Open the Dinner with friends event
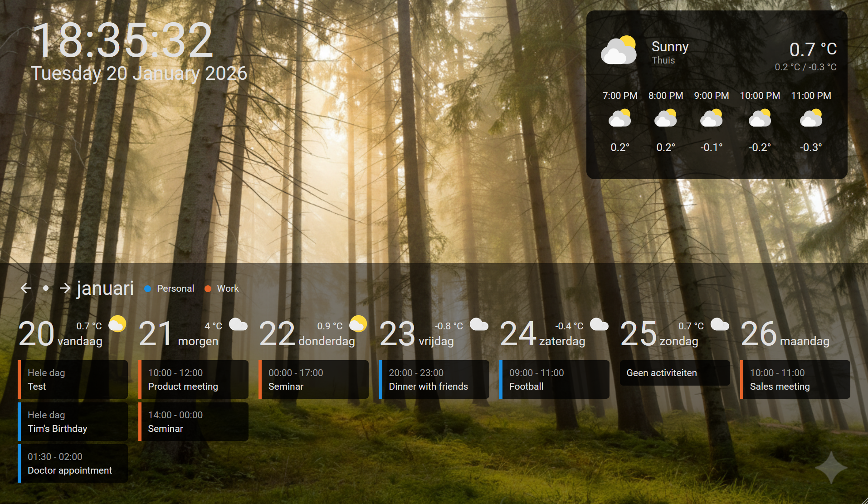Screen dimensions: 868x504 pyautogui.click(x=434, y=380)
